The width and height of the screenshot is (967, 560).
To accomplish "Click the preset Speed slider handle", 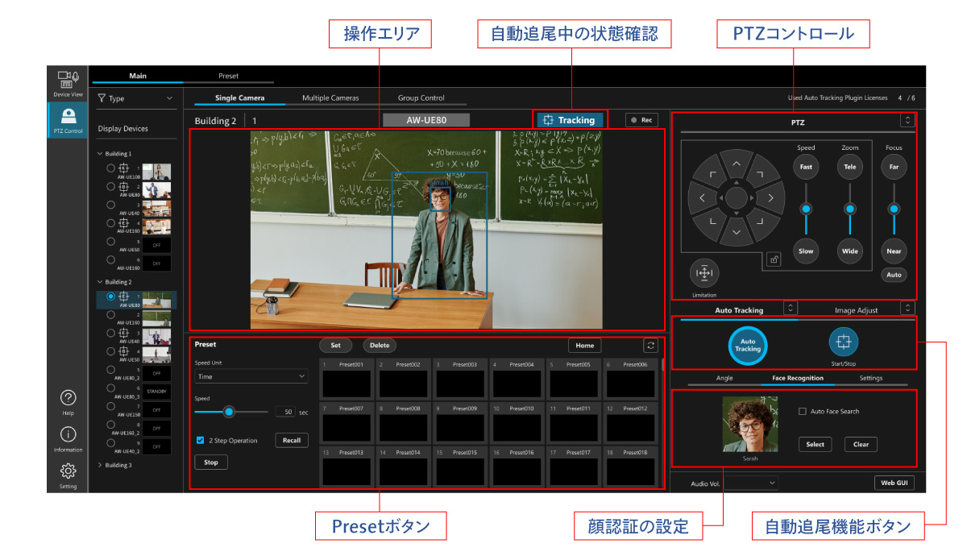I will pos(229,412).
